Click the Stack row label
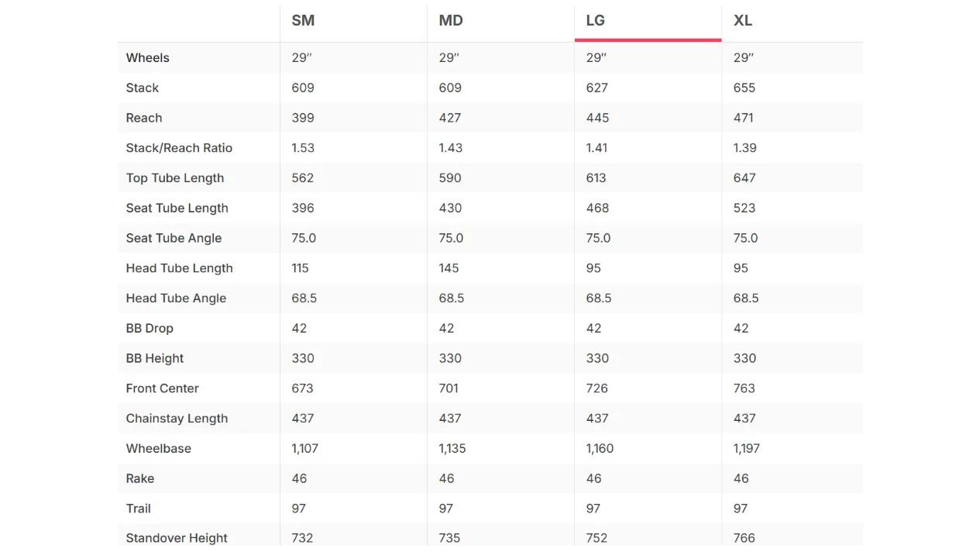The height and width of the screenshot is (552, 980). click(143, 88)
